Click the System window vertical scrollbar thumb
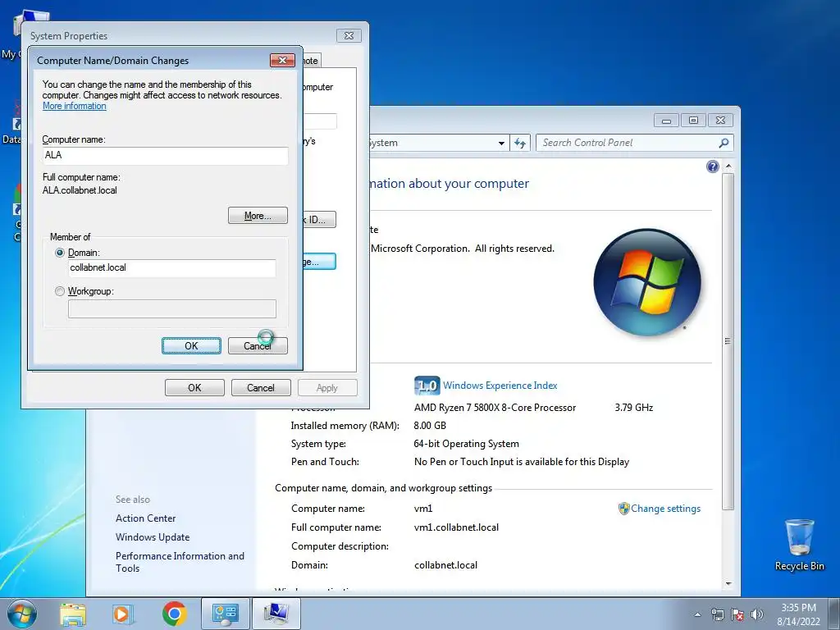840x630 pixels. tap(728, 341)
